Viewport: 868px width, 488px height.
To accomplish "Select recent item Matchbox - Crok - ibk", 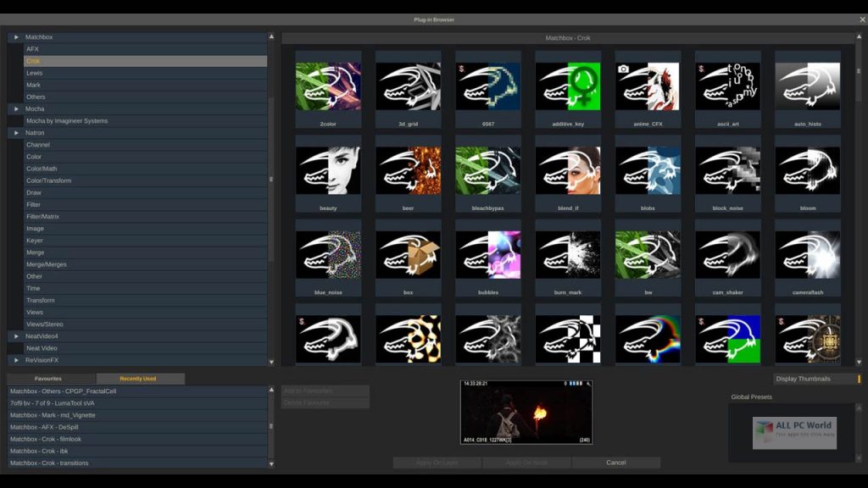I will click(x=137, y=452).
